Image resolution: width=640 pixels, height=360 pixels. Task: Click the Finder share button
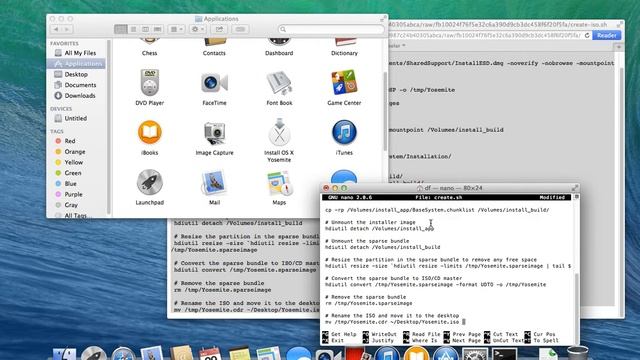click(220, 29)
